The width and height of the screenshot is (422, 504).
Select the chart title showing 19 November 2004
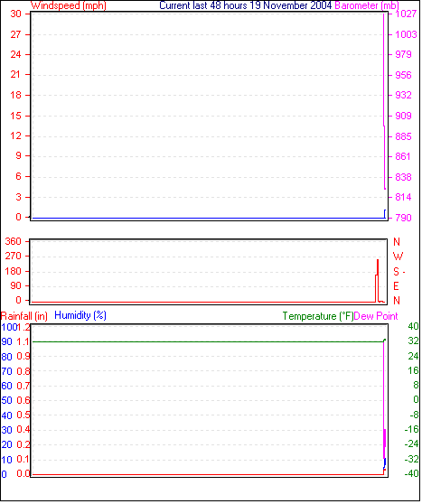(246, 5)
